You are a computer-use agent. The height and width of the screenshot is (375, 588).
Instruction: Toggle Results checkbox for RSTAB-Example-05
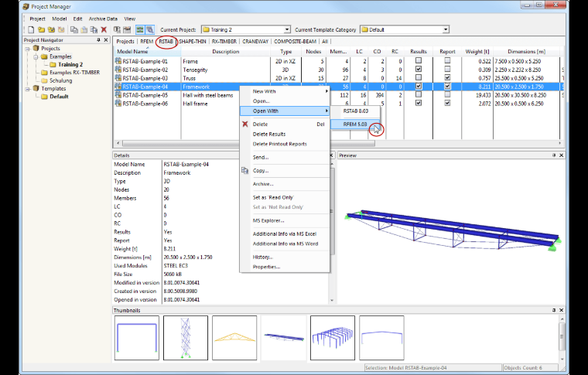[x=419, y=94]
